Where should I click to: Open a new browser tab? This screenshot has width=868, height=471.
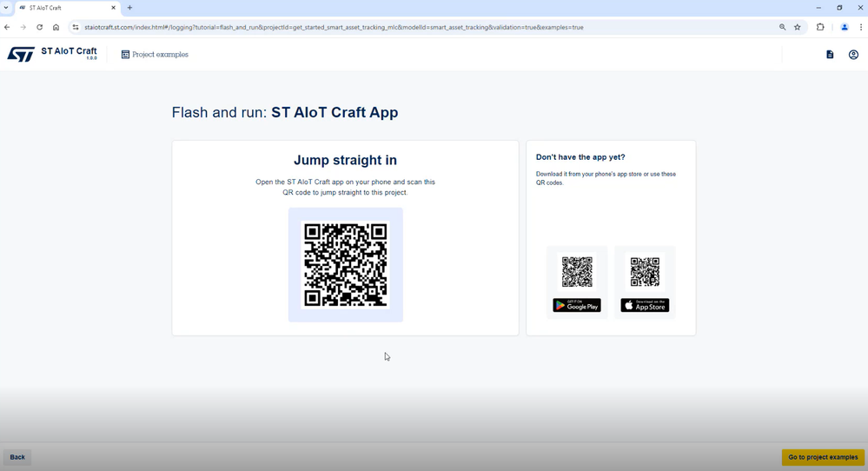(129, 8)
